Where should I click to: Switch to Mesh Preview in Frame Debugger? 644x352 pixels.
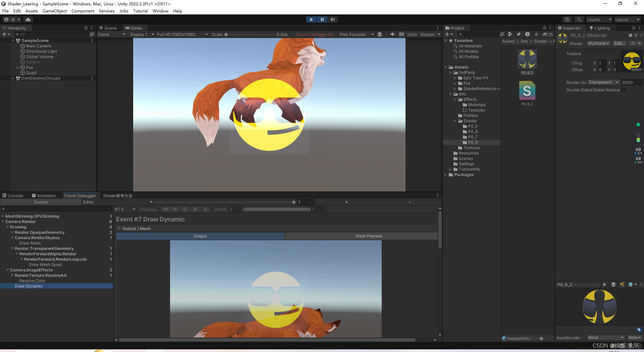(x=369, y=236)
